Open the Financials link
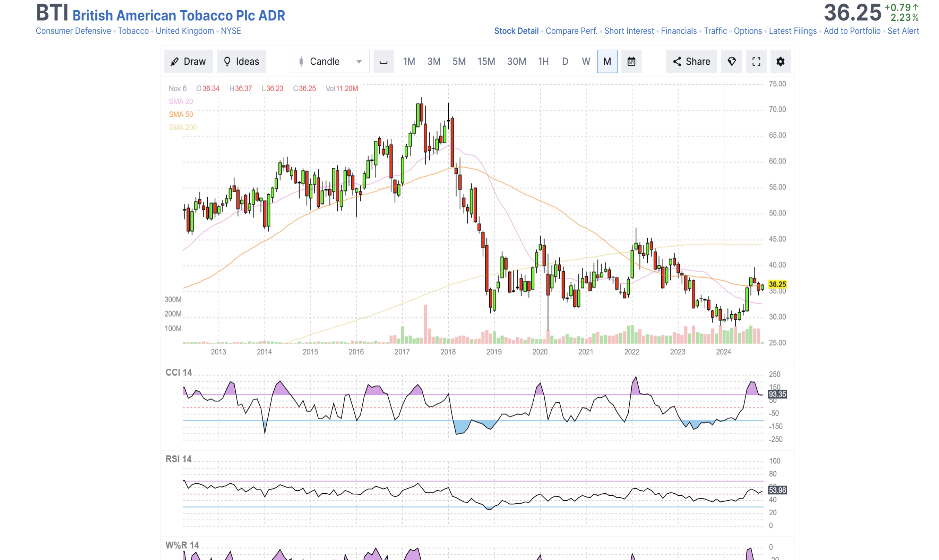939x560 pixels. [679, 31]
